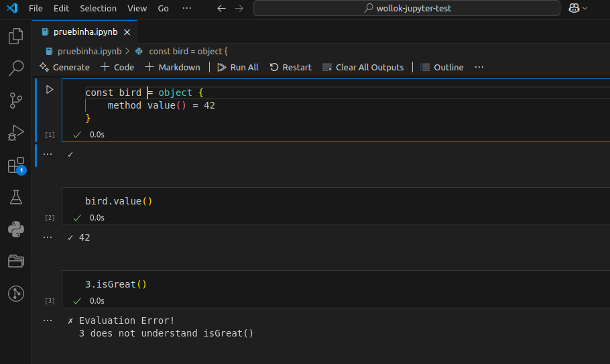Click the 0.0s status of cell 1

click(x=97, y=135)
